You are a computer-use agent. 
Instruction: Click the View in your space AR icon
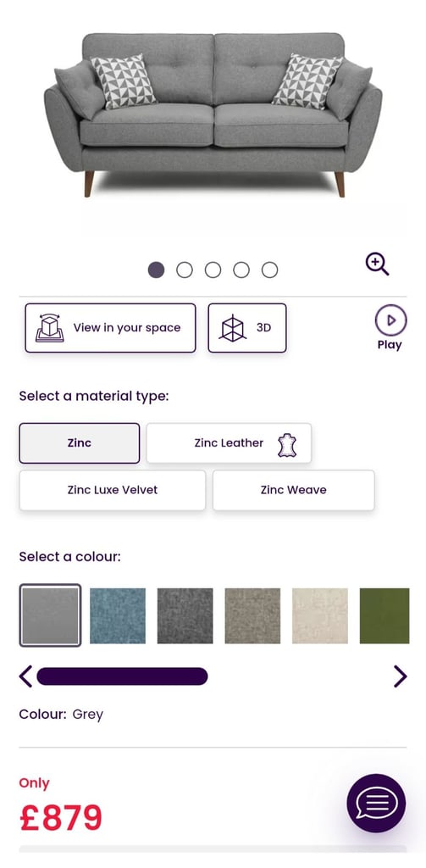pyautogui.click(x=49, y=328)
